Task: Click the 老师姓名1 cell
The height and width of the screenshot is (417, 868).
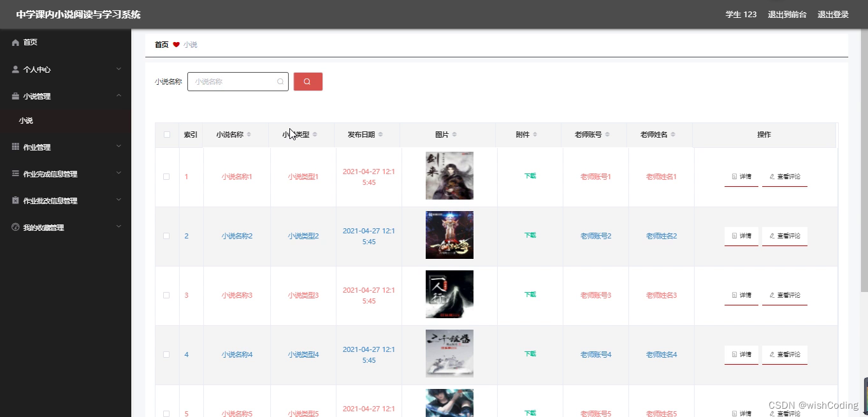Action: [662, 177]
